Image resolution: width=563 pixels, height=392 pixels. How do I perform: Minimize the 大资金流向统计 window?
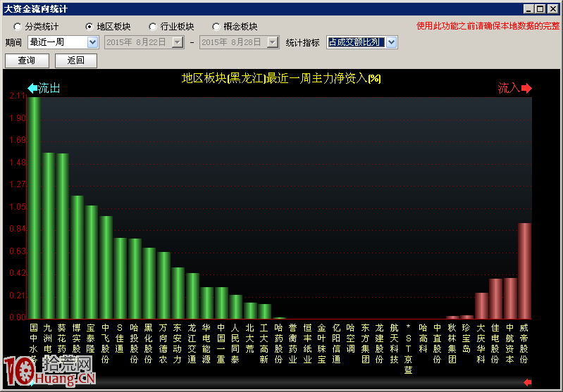528,9
